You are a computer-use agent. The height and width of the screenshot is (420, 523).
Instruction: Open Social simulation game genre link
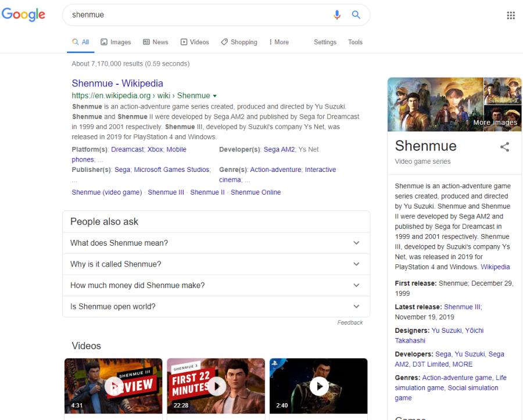pos(473,388)
